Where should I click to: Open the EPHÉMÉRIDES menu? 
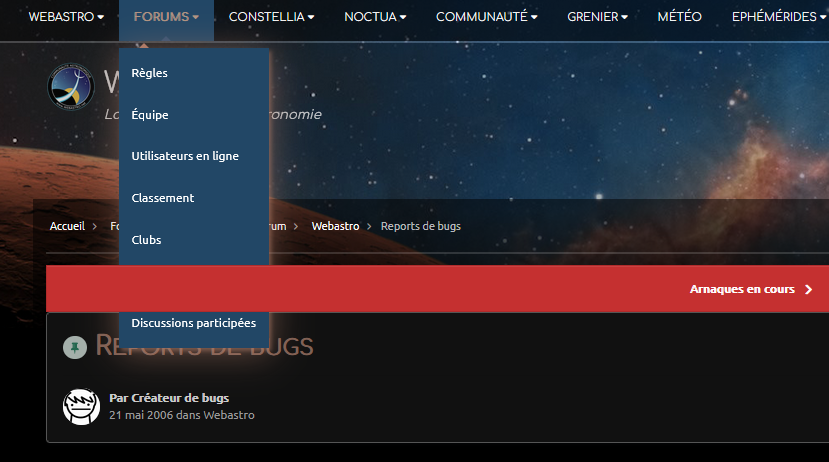pyautogui.click(x=779, y=17)
